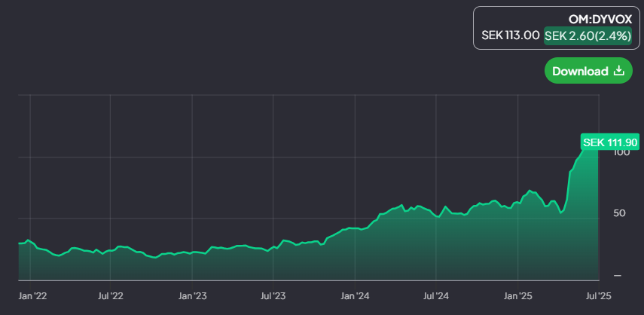Pick the Jul '24 axis tick label
644x315 pixels.
tap(435, 295)
